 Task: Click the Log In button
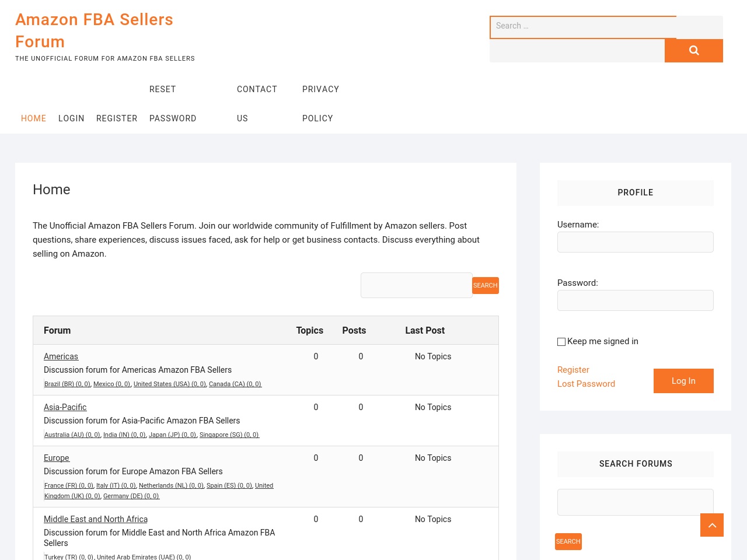point(683,381)
